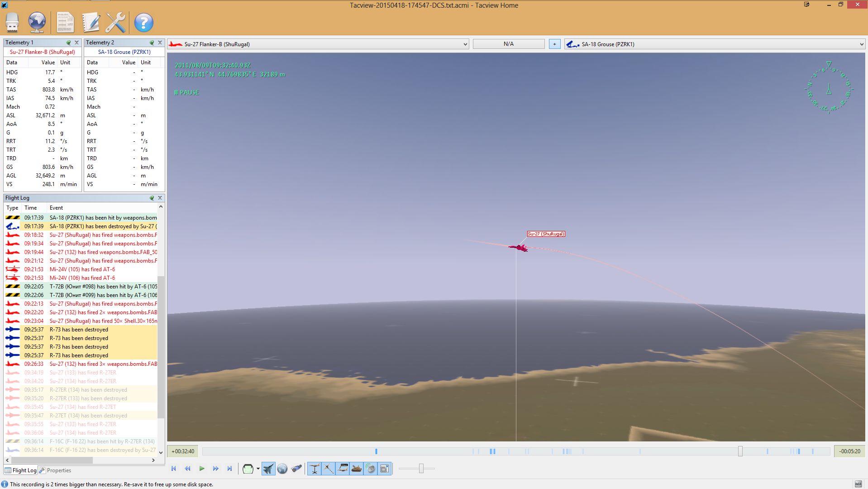The image size is (868, 489).
Task: Select the 09:22:05 T-72B hit by AT-6 row
Action: (81, 287)
